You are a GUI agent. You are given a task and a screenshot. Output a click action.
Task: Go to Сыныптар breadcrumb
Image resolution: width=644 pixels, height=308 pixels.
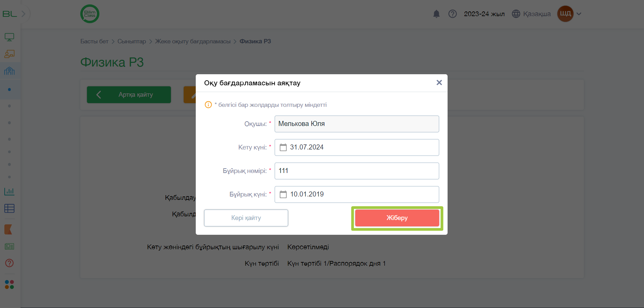point(132,41)
